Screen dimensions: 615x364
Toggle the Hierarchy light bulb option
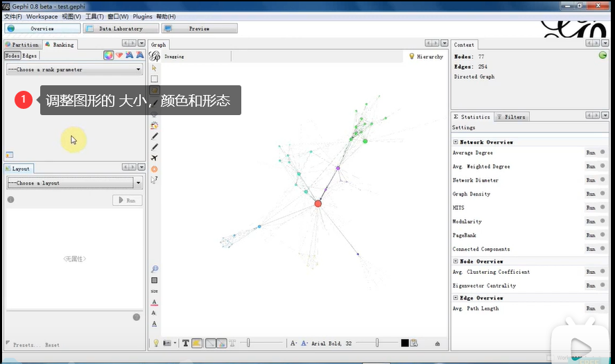pos(426,56)
